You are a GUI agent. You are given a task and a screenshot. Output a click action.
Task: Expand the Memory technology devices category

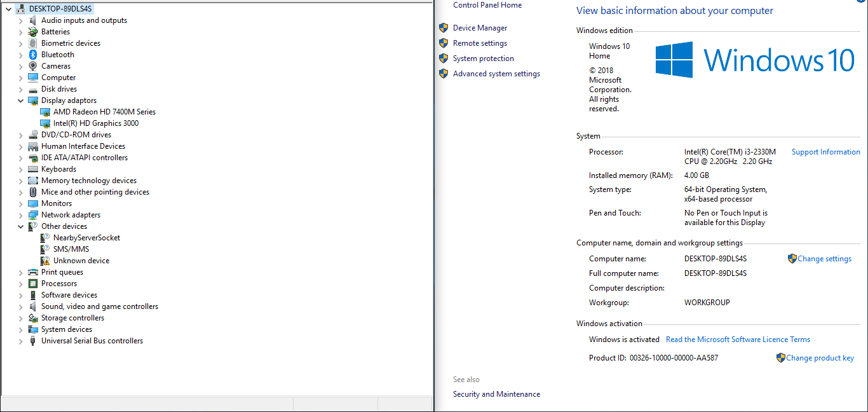[21, 181]
